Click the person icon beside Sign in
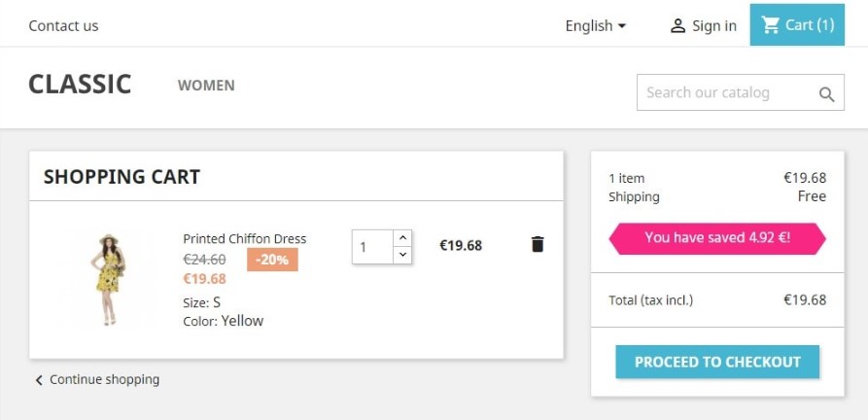The height and width of the screenshot is (420, 868). (678, 26)
